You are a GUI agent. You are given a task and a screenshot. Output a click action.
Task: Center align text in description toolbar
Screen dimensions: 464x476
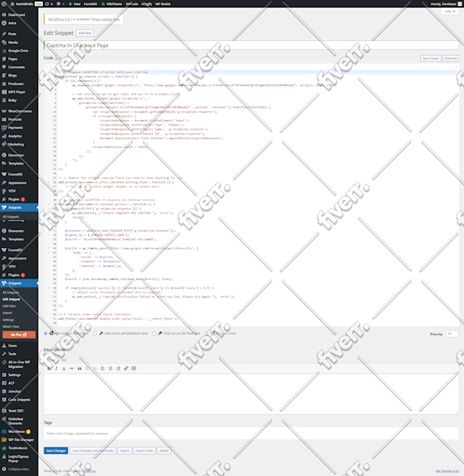tap(111, 368)
